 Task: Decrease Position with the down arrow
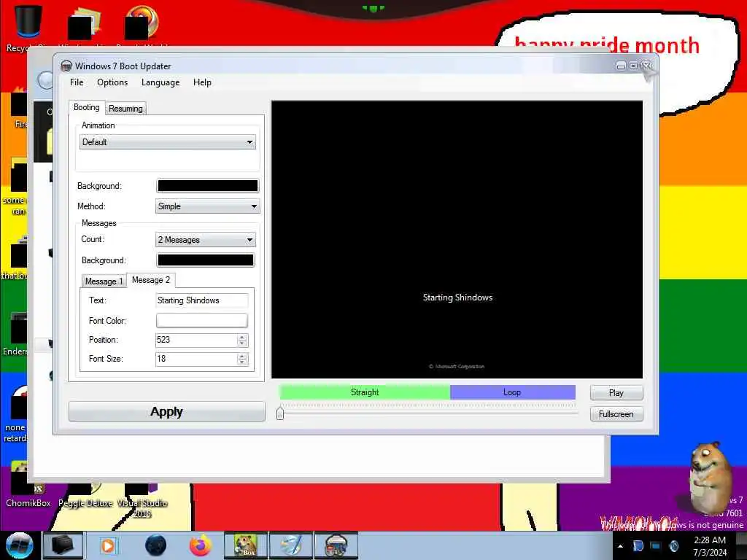pyautogui.click(x=242, y=343)
